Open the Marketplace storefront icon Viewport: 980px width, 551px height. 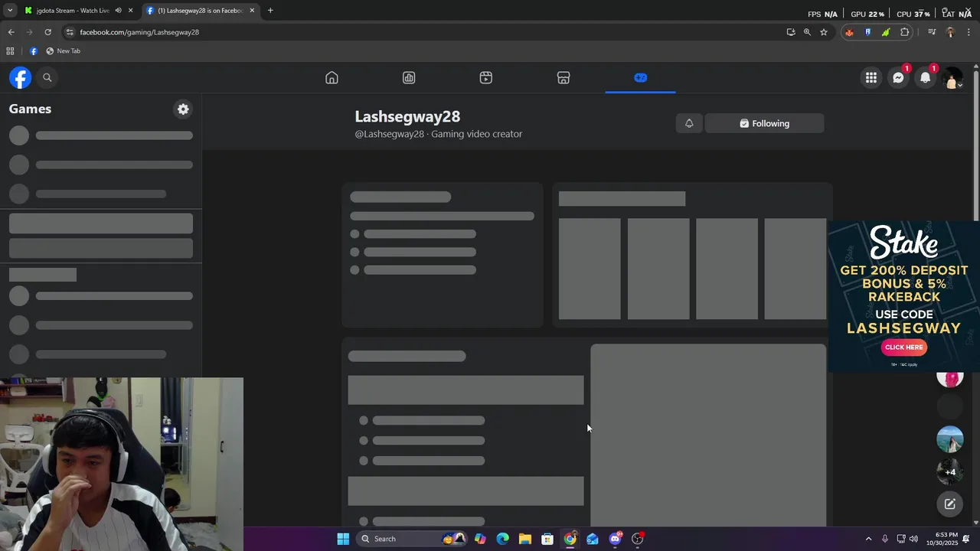tap(563, 77)
